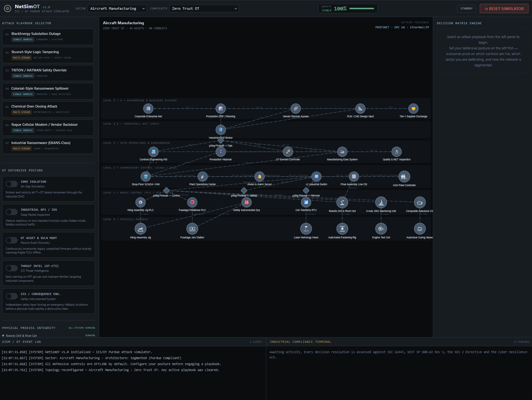
Task: Enable OT Asset & Vuln Mgmt toggle
Action: tap(12, 240)
